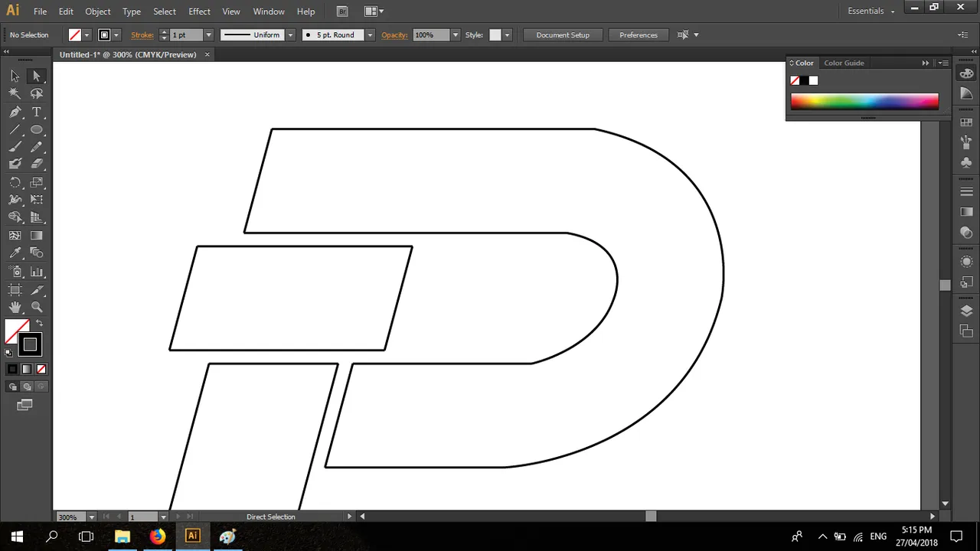Screen dimensions: 980x551
Task: Set paint mode to None
Action: pos(41,370)
